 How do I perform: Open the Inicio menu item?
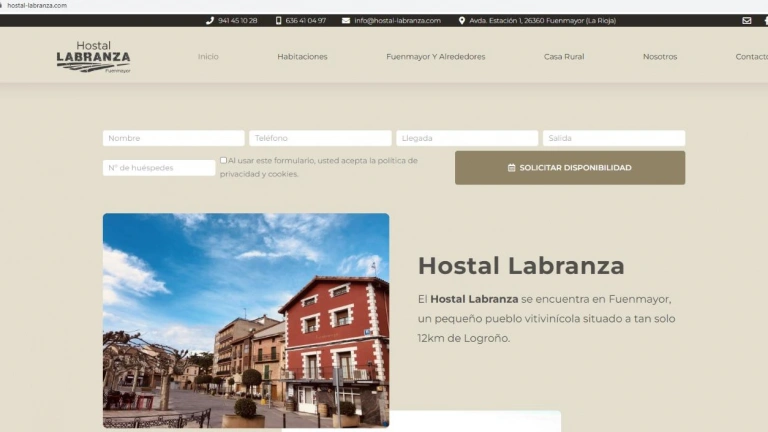[x=208, y=57]
